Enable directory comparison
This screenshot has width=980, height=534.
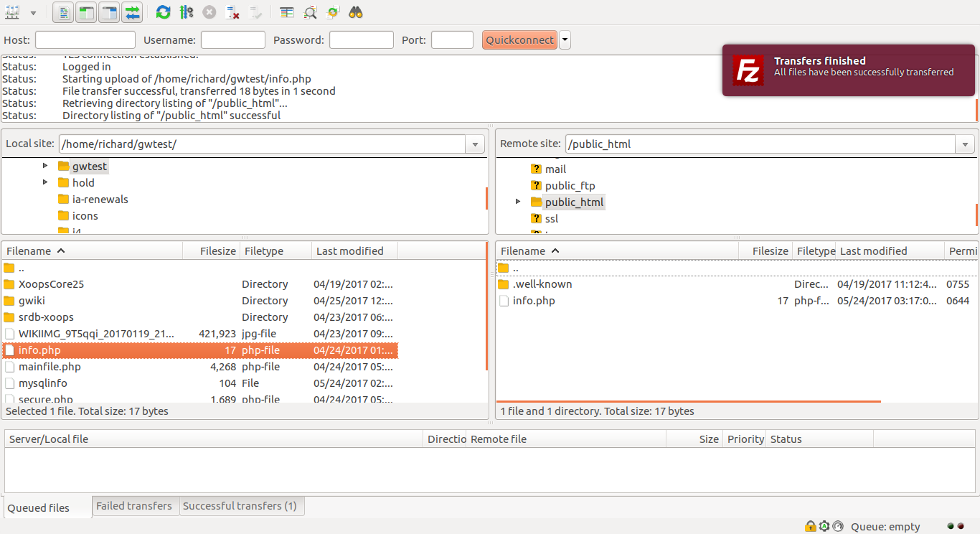pyautogui.click(x=286, y=12)
